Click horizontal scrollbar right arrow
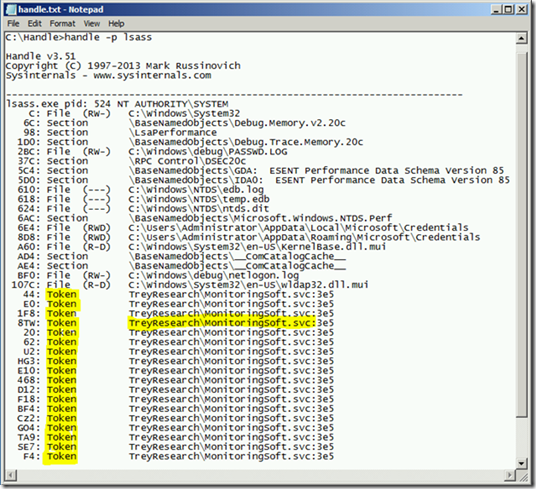This screenshot has height=489, width=536. click(510, 475)
